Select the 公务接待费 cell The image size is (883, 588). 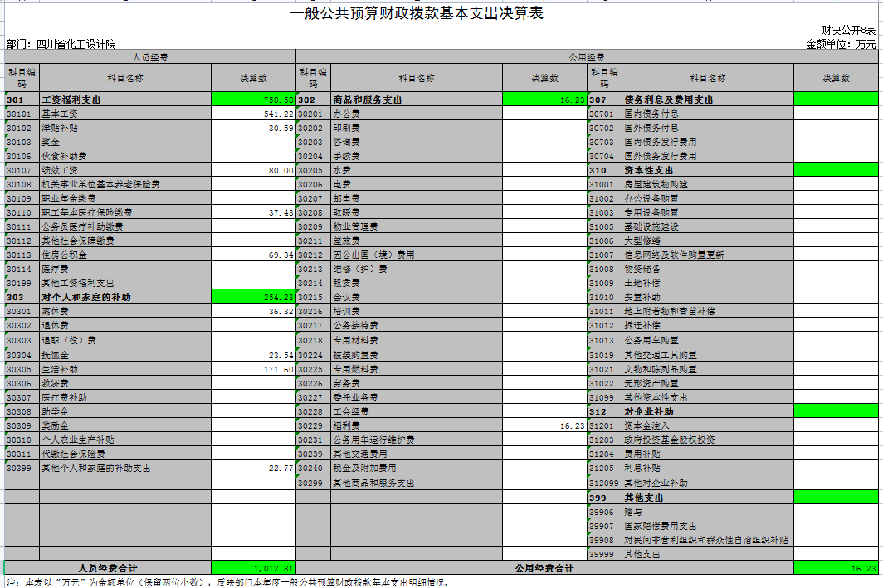click(x=417, y=324)
